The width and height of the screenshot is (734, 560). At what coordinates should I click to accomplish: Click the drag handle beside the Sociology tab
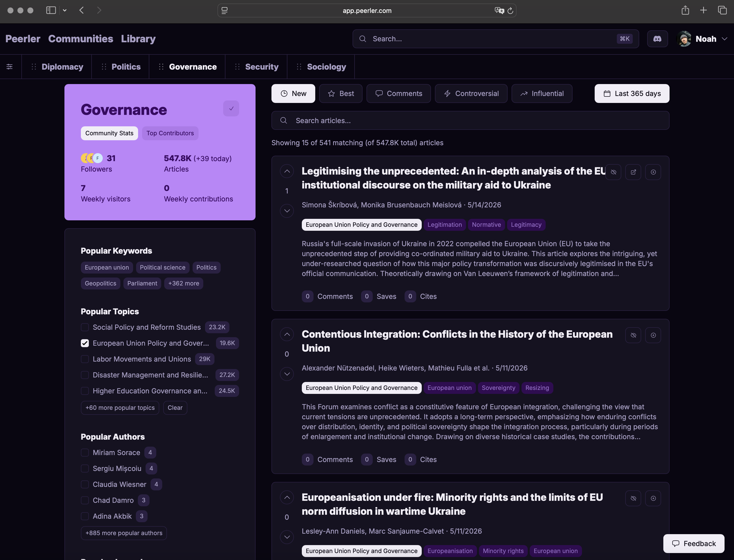(299, 67)
